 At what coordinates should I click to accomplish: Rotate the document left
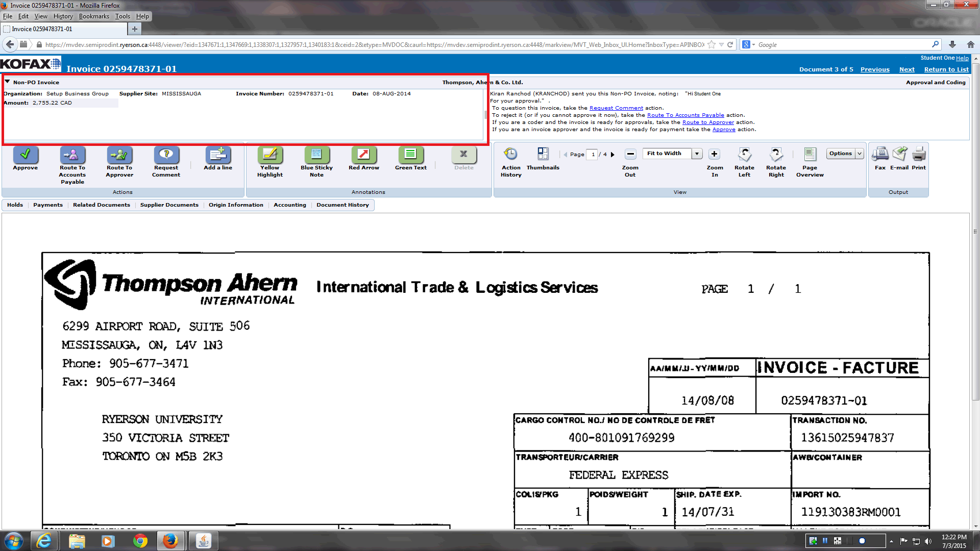point(744,155)
